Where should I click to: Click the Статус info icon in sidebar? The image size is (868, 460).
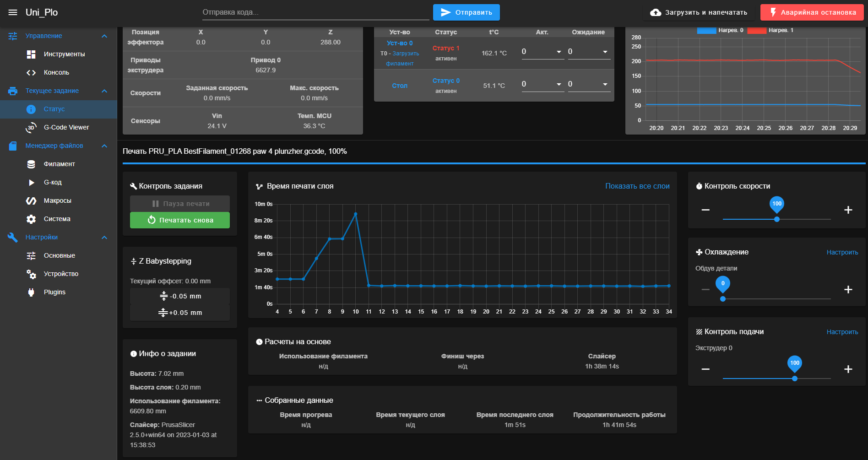(31, 109)
